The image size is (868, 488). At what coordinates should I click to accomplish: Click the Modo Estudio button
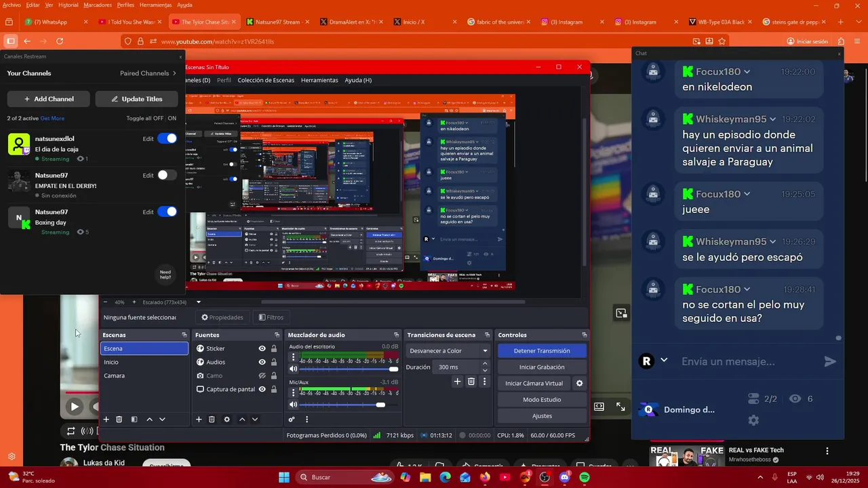541,399
